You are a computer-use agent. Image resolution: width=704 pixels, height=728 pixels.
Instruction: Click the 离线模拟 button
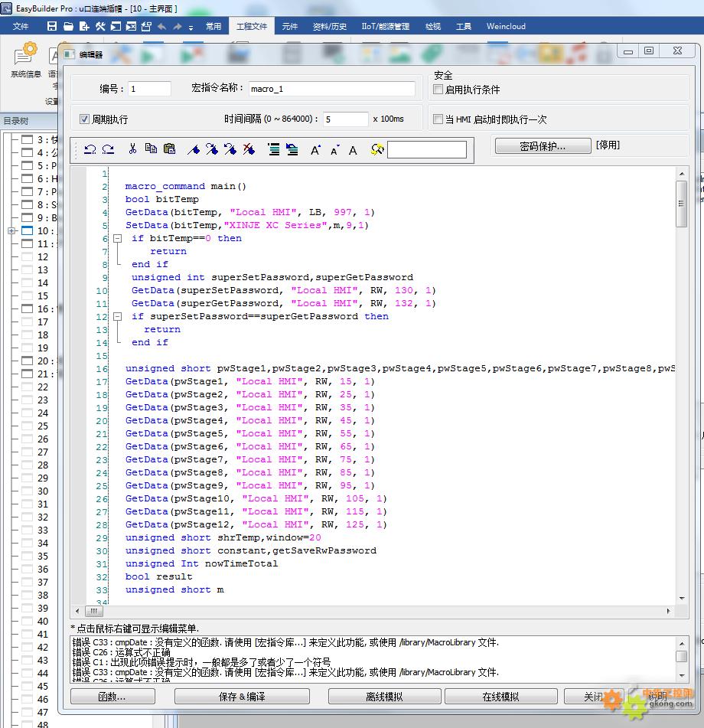click(x=384, y=697)
